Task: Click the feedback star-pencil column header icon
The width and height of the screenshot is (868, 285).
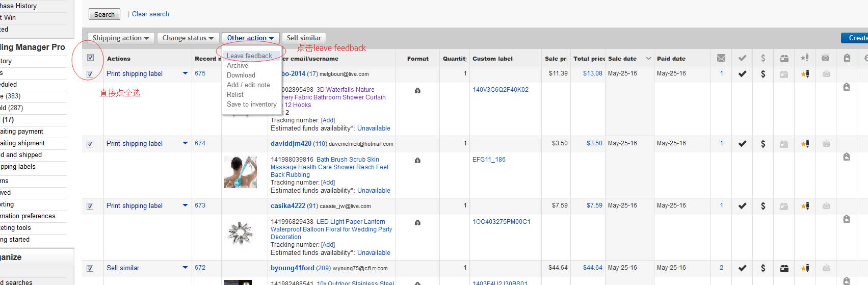Action: 805,58
